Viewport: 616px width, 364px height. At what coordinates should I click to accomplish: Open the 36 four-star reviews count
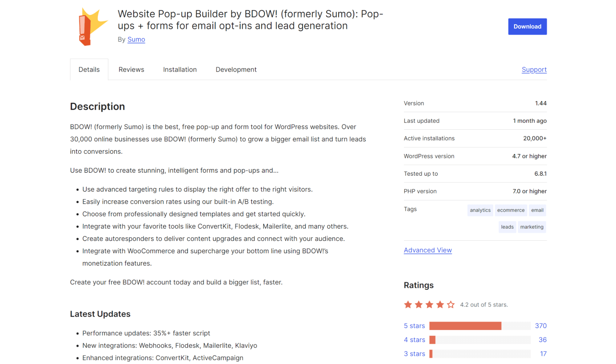coord(542,340)
